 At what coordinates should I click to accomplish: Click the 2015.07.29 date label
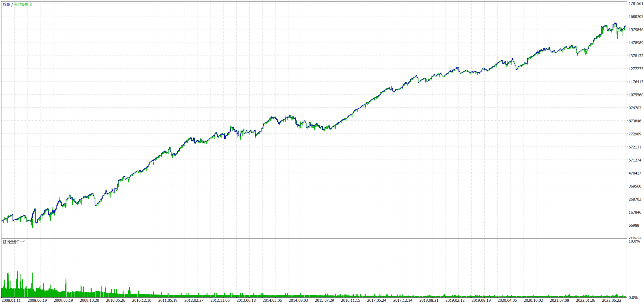click(324, 300)
